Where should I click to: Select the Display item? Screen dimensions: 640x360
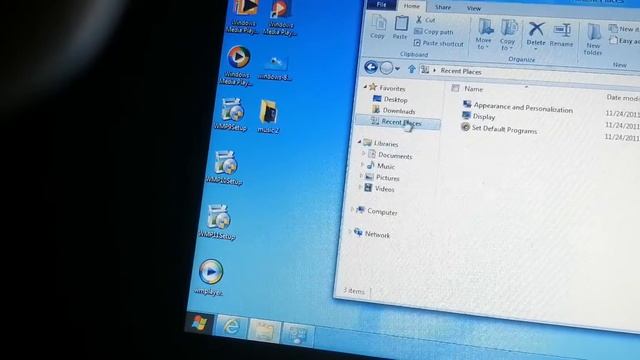479,116
